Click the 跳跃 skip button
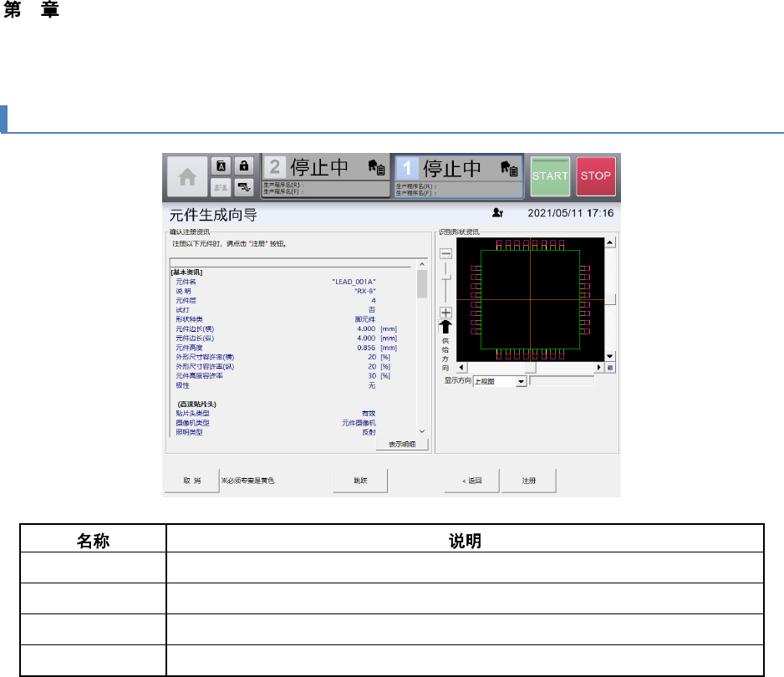This screenshot has width=784, height=677. (360, 481)
